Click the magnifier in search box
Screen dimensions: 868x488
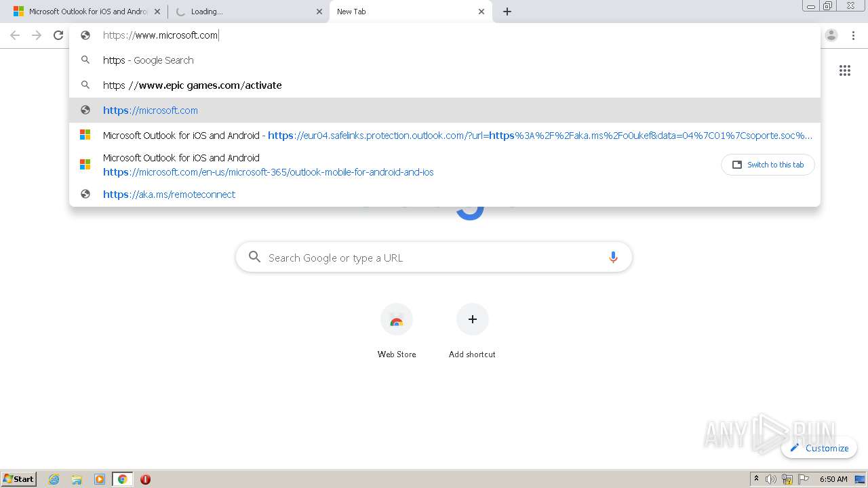tap(254, 257)
